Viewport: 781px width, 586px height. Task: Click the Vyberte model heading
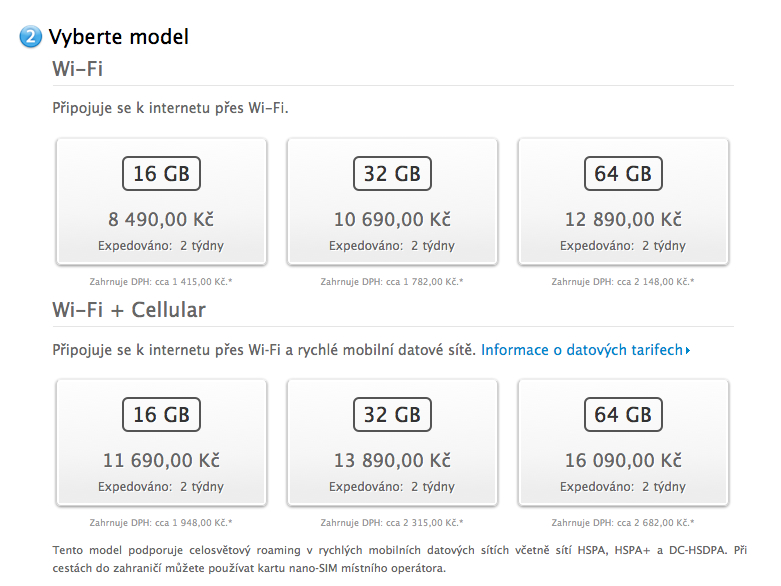[118, 37]
